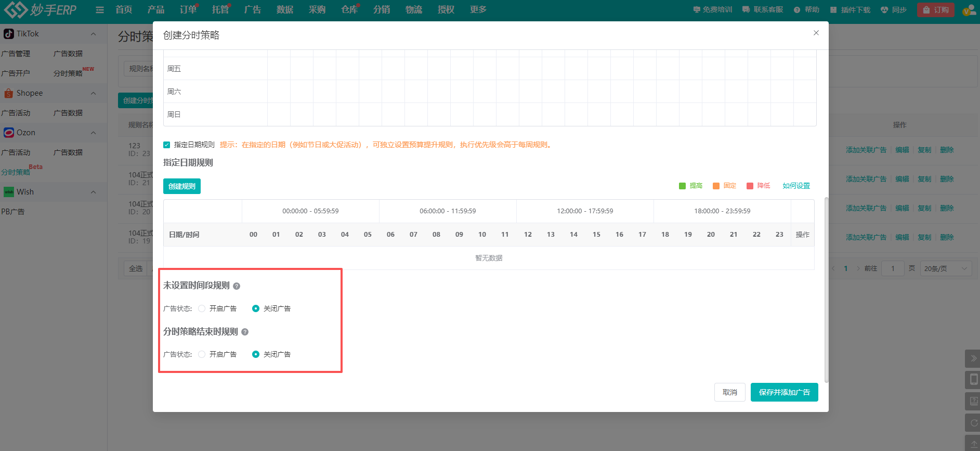Click the 创建规则 button
The width and height of the screenshot is (980, 451).
[x=182, y=186]
